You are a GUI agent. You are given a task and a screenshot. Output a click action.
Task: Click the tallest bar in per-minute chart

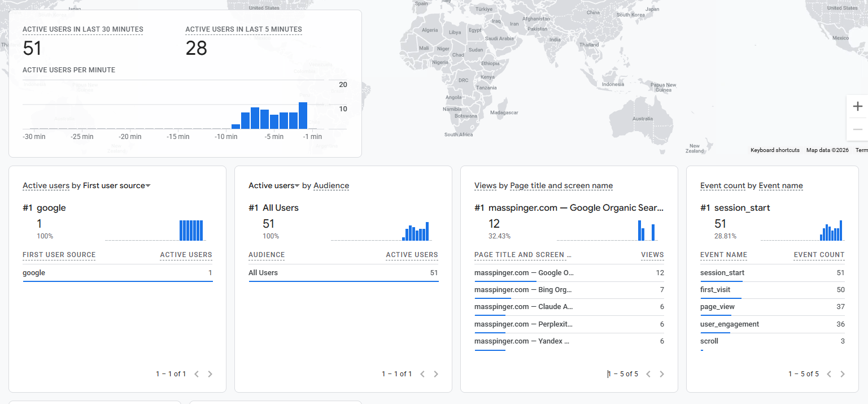pyautogui.click(x=303, y=115)
